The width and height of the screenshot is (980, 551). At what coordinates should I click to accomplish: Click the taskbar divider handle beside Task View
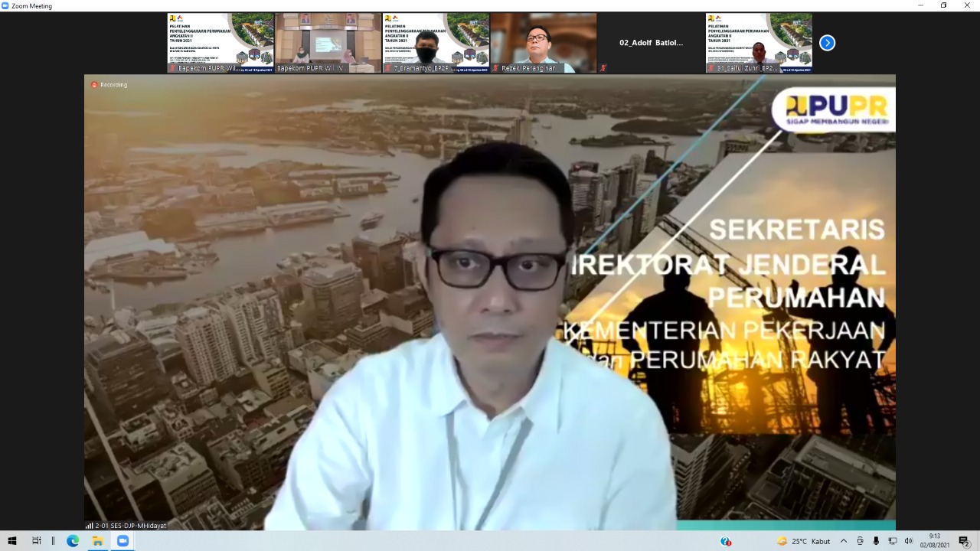tap(53, 541)
